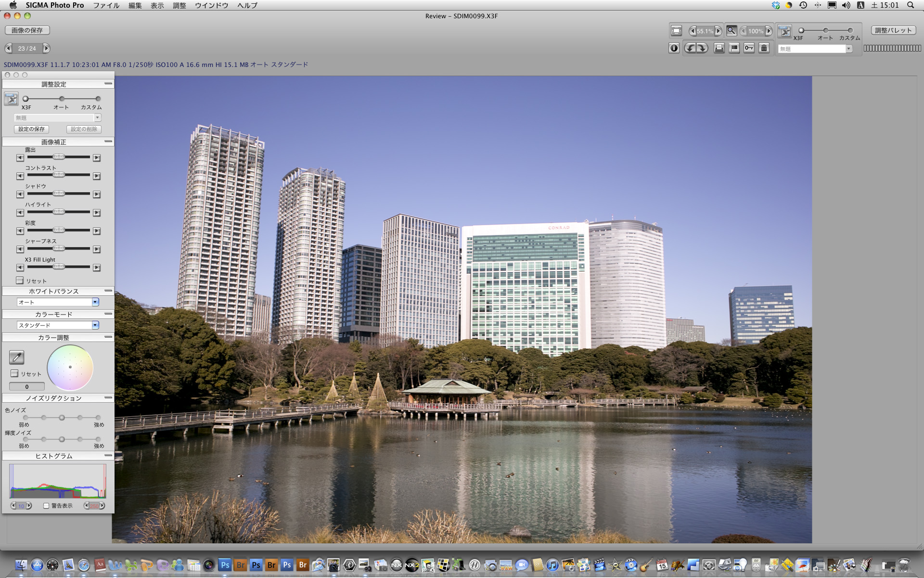Image resolution: width=924 pixels, height=578 pixels.
Task: Check the リセット box in カラー調整 panel
Action: (x=14, y=373)
